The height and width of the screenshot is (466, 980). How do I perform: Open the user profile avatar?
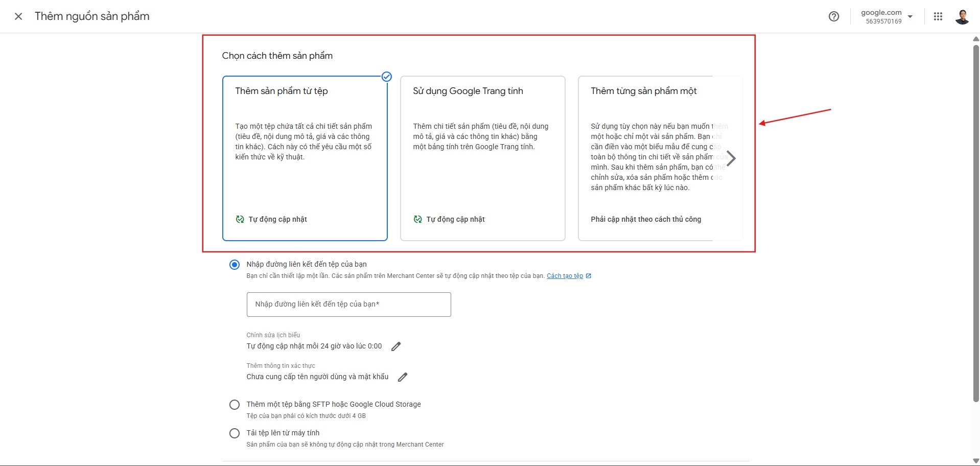pyautogui.click(x=962, y=16)
